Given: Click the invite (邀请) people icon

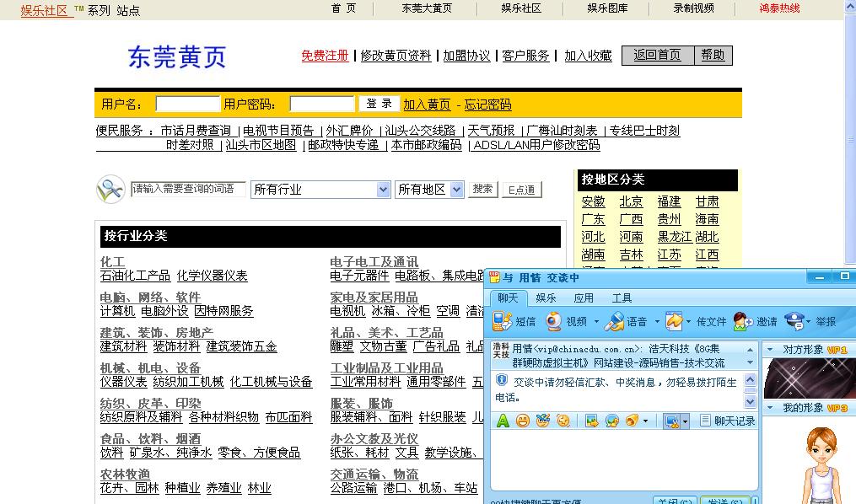Looking at the screenshot, I should pos(743,321).
